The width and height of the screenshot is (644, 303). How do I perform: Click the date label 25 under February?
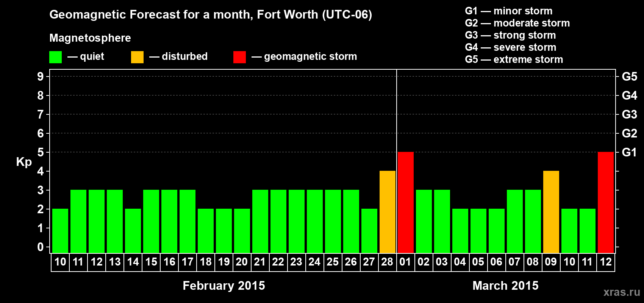click(x=333, y=262)
